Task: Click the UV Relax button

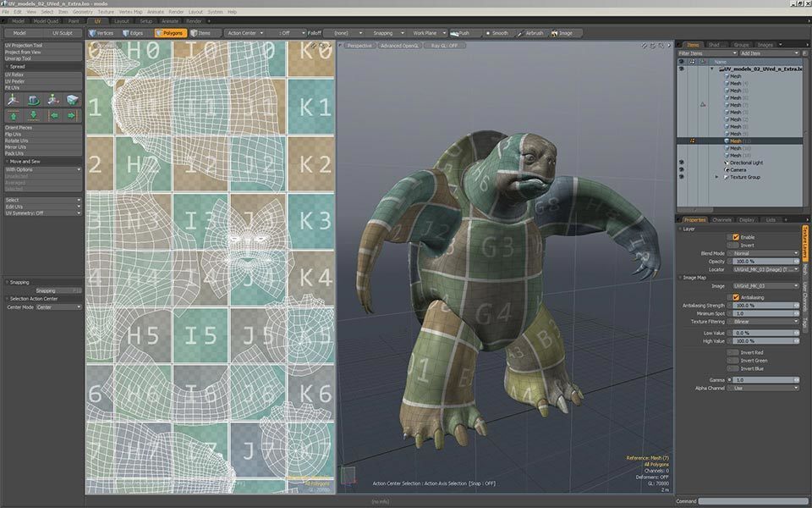Action: coord(42,75)
